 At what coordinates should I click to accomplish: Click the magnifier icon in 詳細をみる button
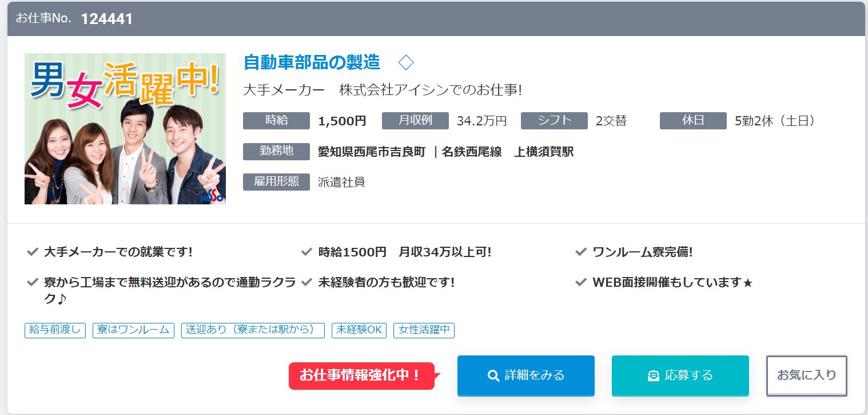(x=493, y=376)
